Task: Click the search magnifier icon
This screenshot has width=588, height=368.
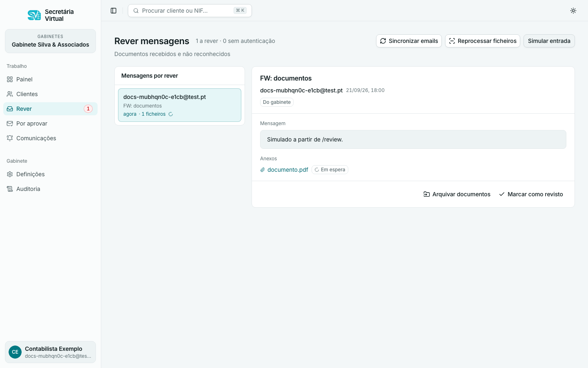Action: point(136,11)
